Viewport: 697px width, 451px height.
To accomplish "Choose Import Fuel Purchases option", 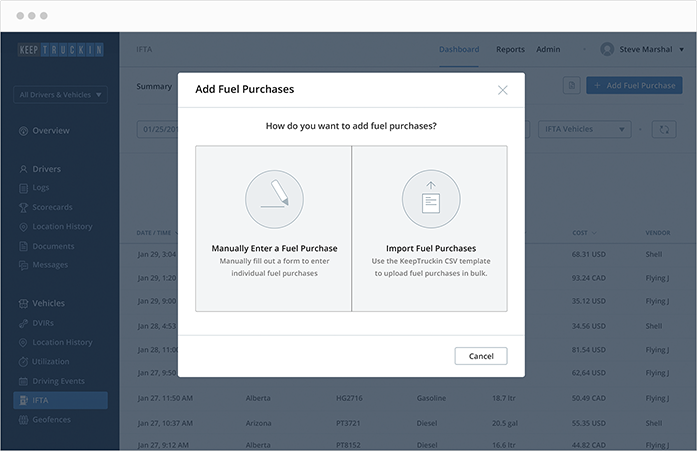I will click(x=430, y=228).
